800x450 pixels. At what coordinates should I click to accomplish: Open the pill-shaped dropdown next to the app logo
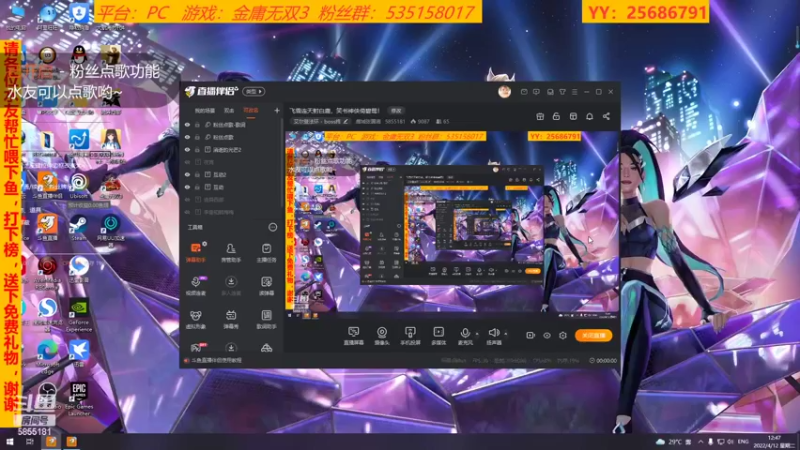254,92
